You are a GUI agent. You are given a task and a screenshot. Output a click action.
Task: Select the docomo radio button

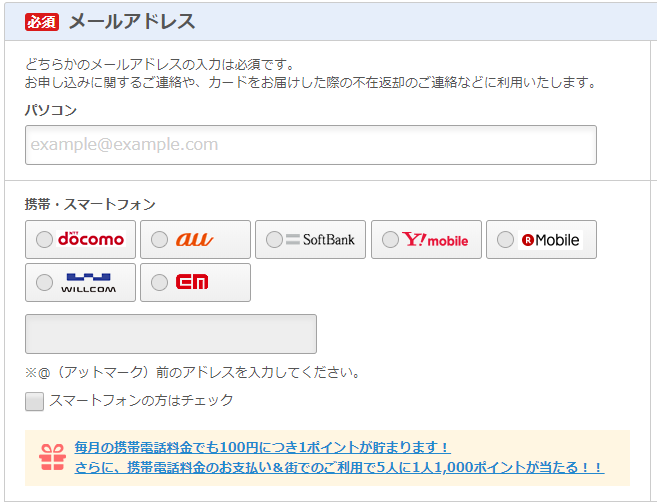point(44,239)
